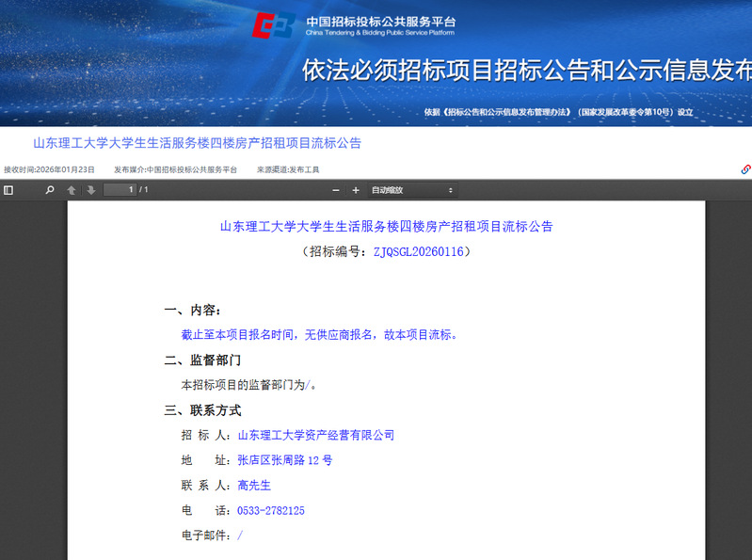752x560 pixels.
Task: Open the 流标公告 page title link
Action: [x=197, y=144]
